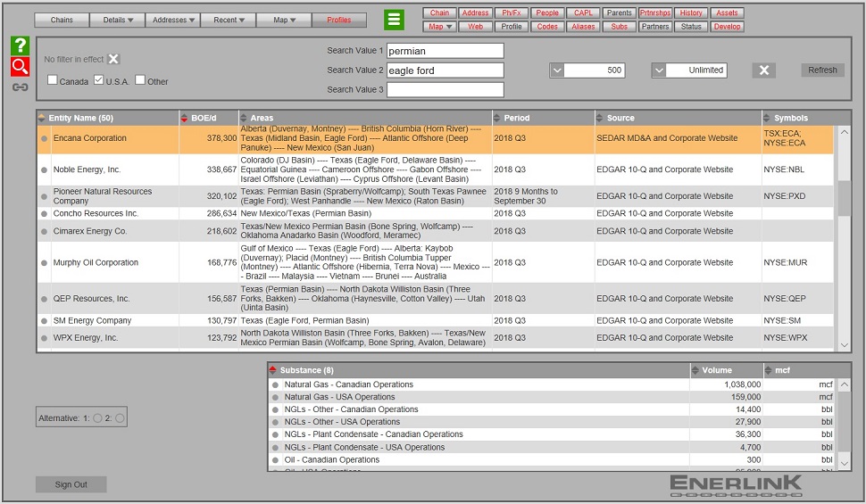Click the Search Value 1 field
The image size is (866, 504).
(x=445, y=51)
